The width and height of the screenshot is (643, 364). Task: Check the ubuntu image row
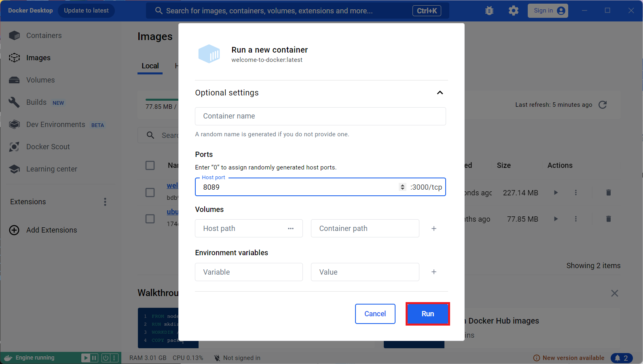150,219
